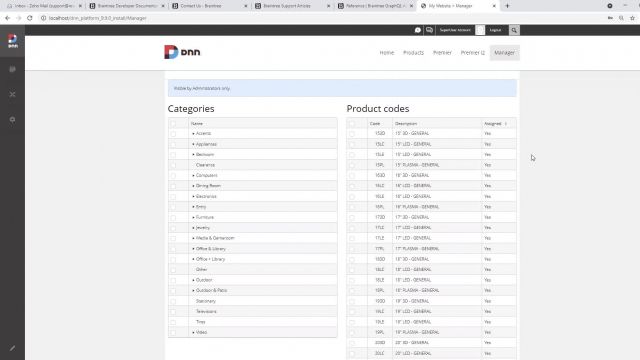The image size is (640, 360).
Task: Open the site search magnifier icon
Action: pos(514,30)
